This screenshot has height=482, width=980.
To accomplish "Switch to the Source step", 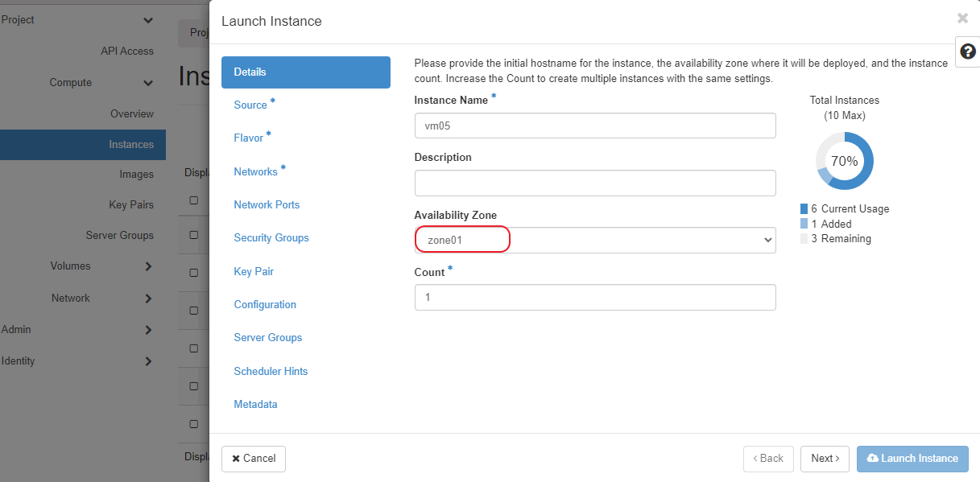I will tap(250, 105).
